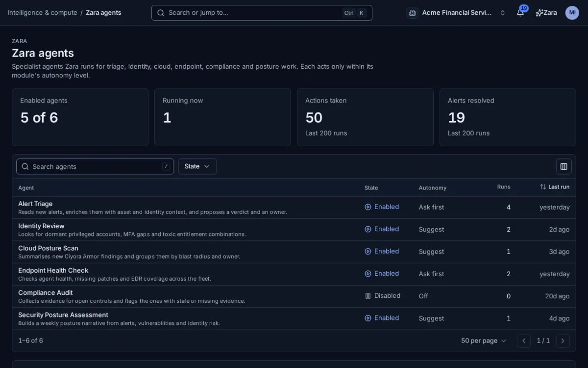The image size is (588, 368).
Task: Click the runs count 0 for Compliance Audit
Action: 509,296
